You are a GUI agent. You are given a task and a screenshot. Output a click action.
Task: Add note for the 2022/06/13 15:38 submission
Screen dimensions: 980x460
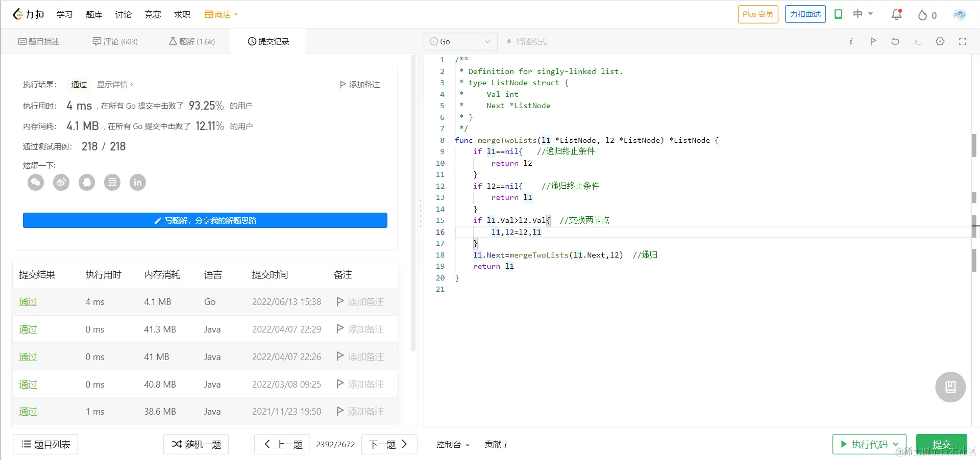point(360,302)
